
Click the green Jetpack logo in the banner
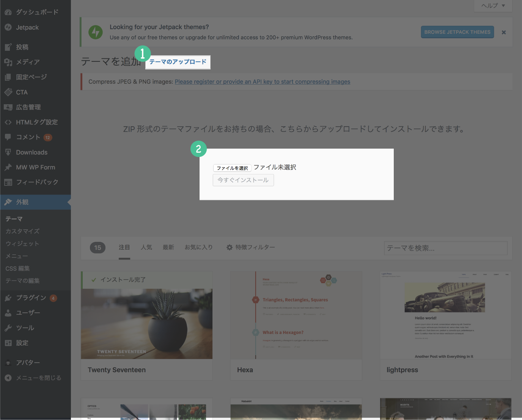[96, 32]
